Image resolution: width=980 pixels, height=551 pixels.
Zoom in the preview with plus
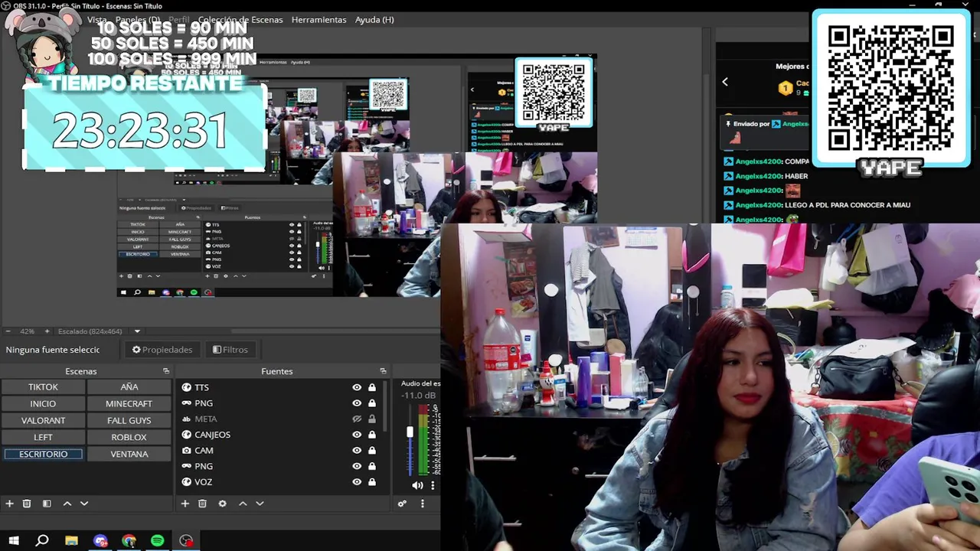click(47, 331)
